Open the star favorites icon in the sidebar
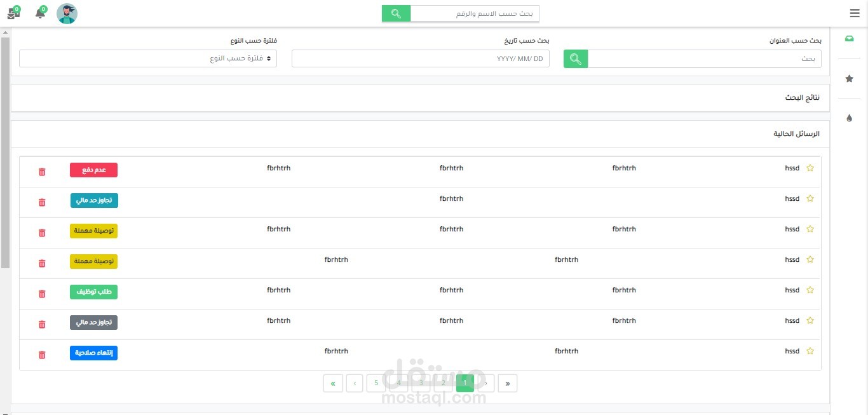The height and width of the screenshot is (415, 868). point(849,79)
